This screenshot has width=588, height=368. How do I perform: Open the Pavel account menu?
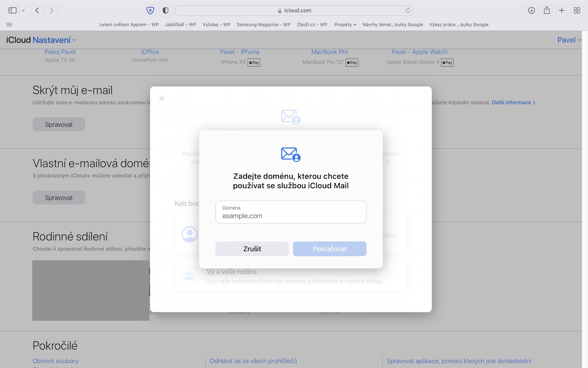(569, 40)
